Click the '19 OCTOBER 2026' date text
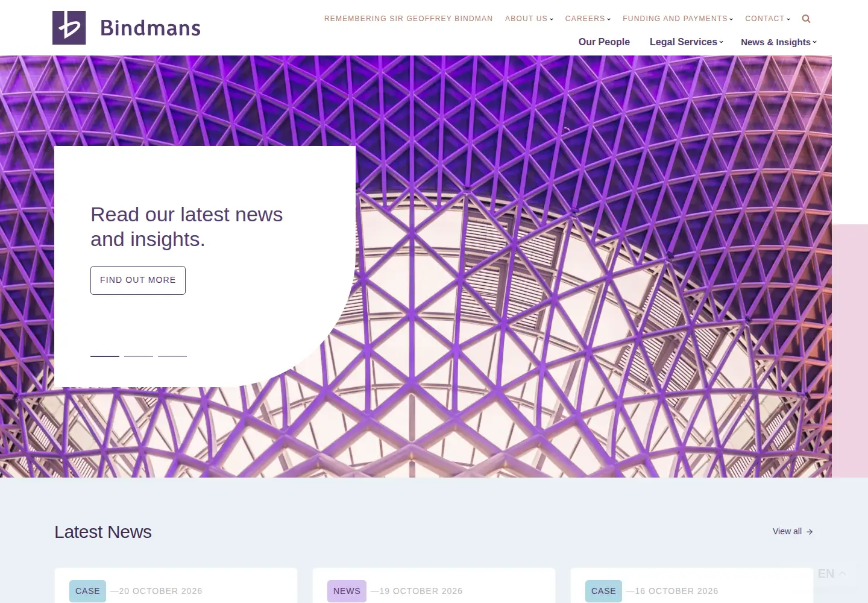Screen dimensions: 868x603 pos(421,591)
